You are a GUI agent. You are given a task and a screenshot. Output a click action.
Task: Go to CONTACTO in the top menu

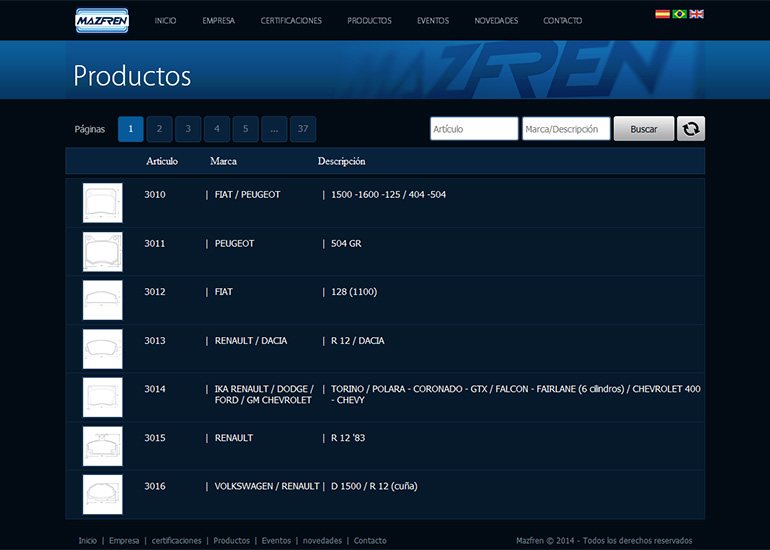click(562, 21)
